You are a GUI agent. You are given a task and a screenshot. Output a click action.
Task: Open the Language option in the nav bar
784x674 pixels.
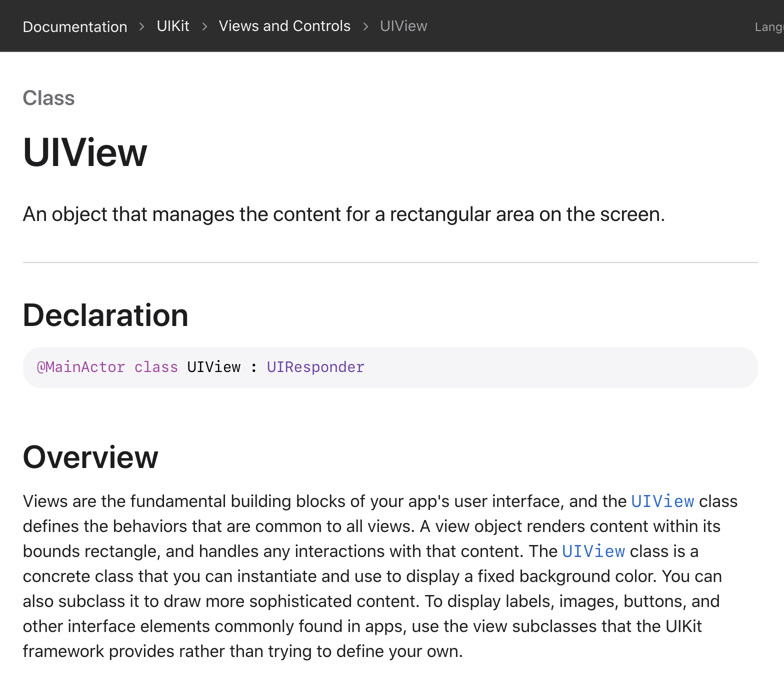click(x=769, y=27)
